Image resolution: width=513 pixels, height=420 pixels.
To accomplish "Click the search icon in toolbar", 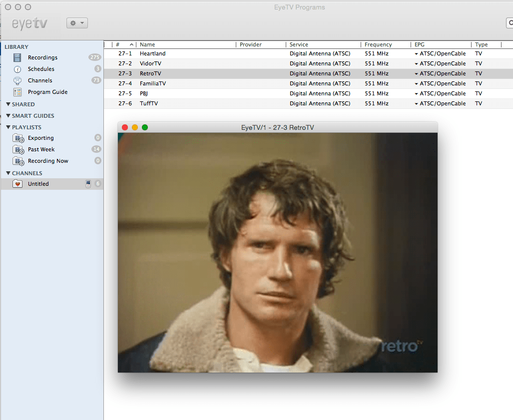I will click(510, 23).
